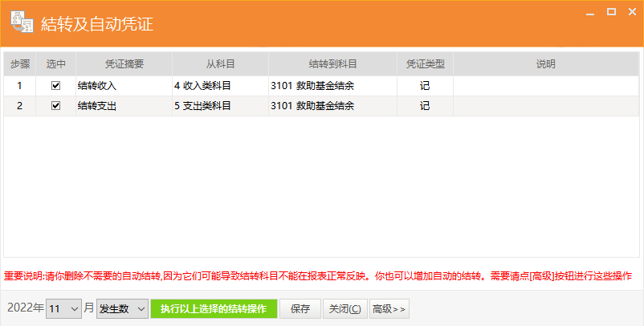The height and width of the screenshot is (326, 644).
Task: Uncheck the 结转支出 row checkbox
Action: coord(55,106)
